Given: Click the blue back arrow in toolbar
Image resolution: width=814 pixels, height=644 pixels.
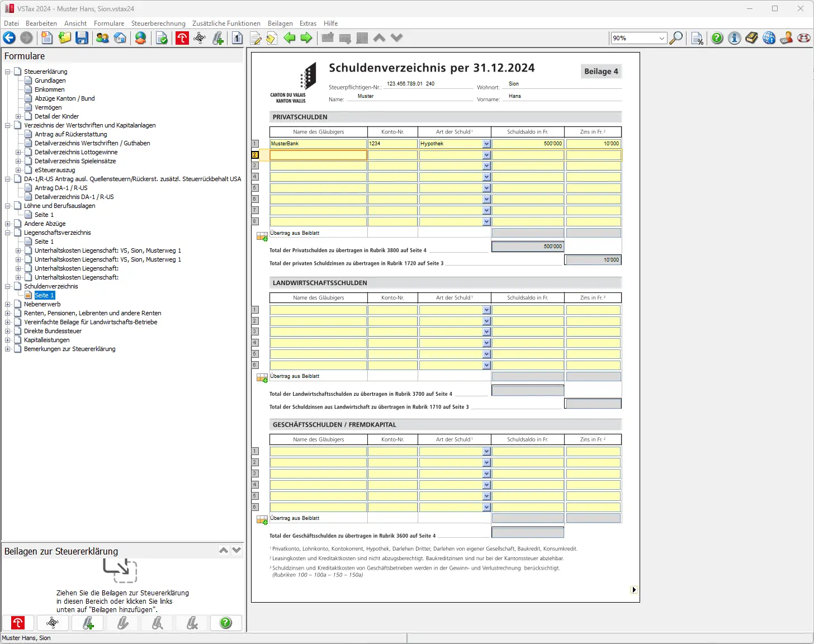Looking at the screenshot, I should 10,38.
